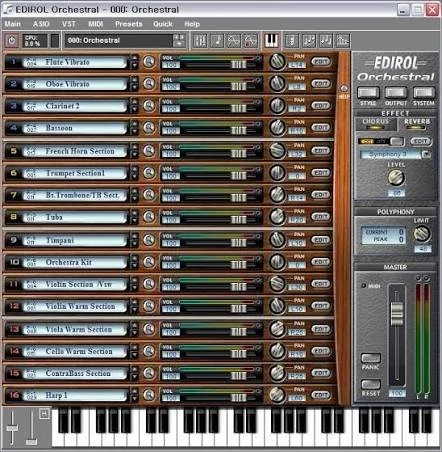
Task: Open the 000: Orchestral preset selector
Action: [119, 41]
